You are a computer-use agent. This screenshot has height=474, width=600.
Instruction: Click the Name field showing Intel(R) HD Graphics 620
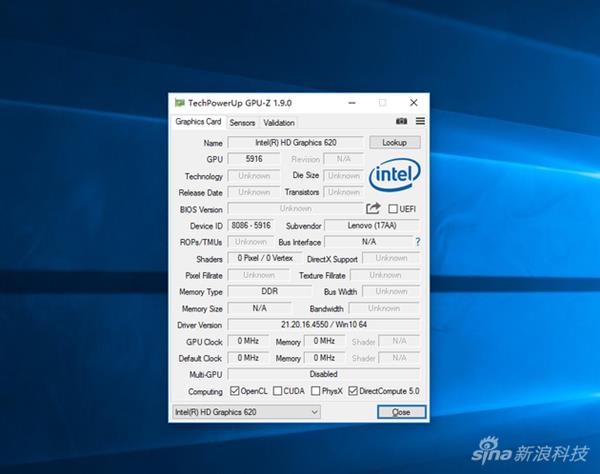pos(295,142)
